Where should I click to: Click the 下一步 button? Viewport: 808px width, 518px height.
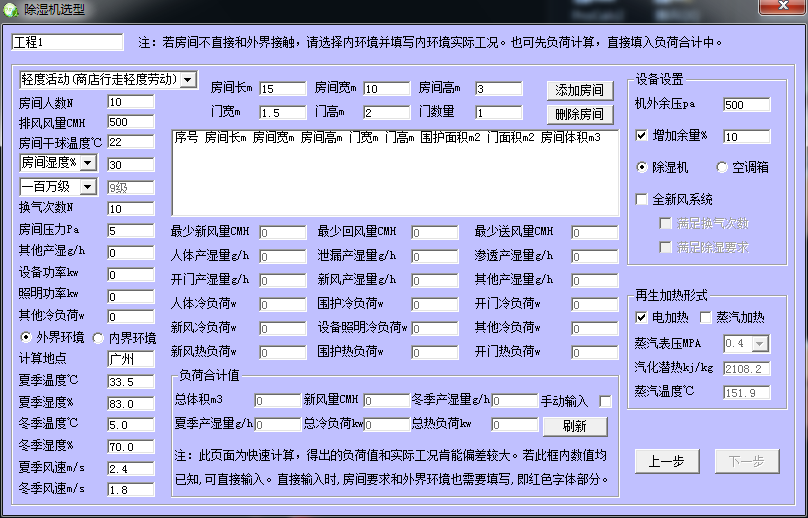[x=747, y=461]
